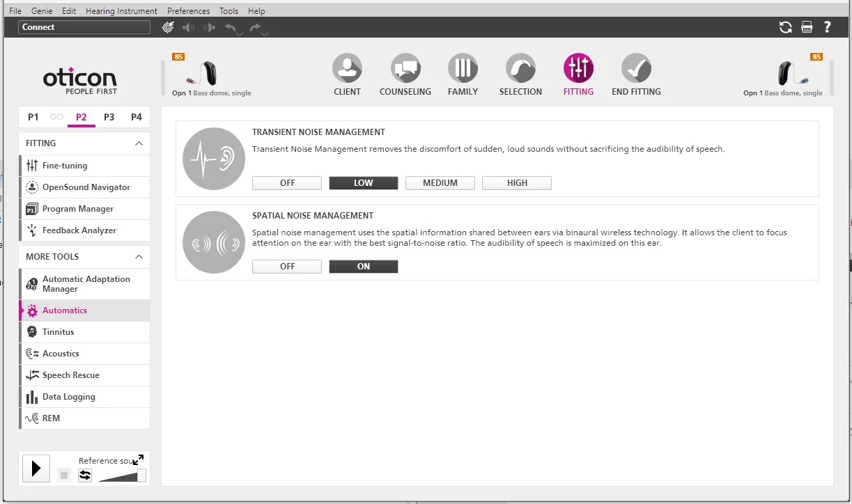Set Transient Noise Management to HIGH
The width and height of the screenshot is (852, 504).
[x=517, y=183]
